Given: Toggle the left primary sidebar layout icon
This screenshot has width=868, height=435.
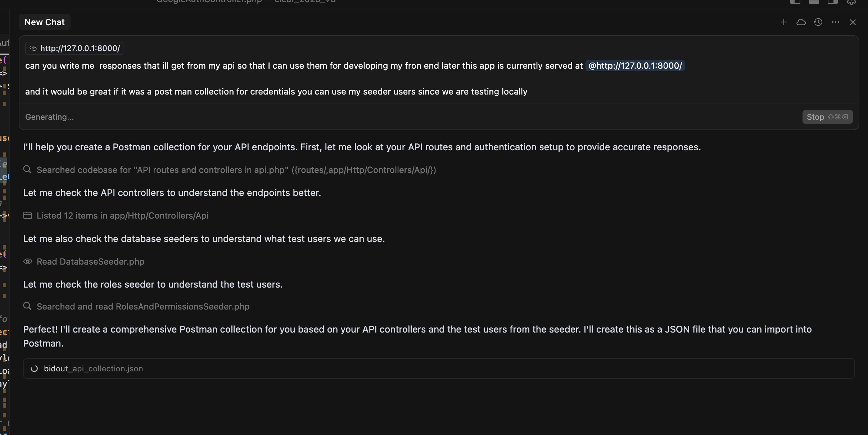Looking at the screenshot, I should pyautogui.click(x=795, y=2).
